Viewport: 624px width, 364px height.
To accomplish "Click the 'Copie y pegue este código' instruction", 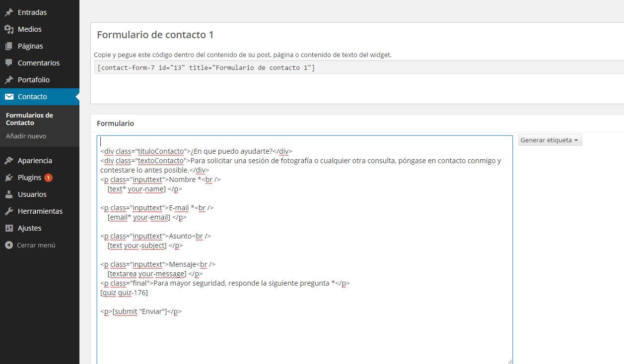I will pyautogui.click(x=243, y=55).
